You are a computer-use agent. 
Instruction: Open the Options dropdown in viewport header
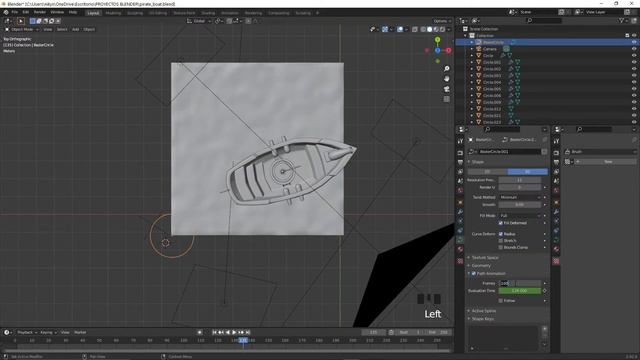click(442, 21)
